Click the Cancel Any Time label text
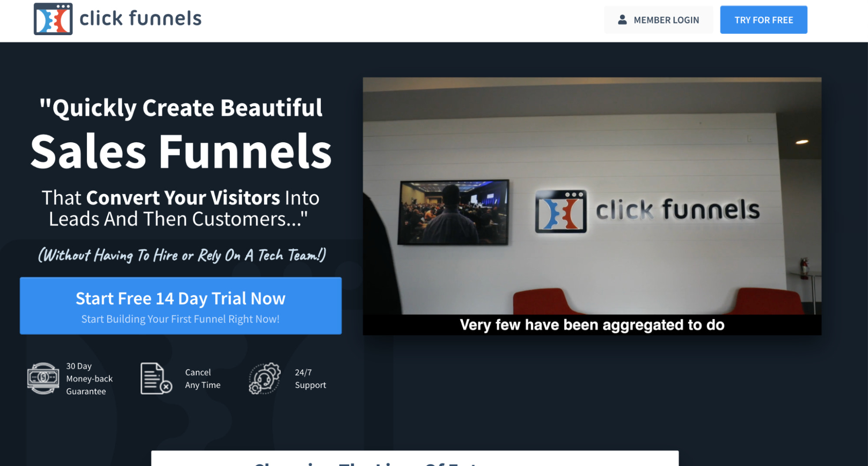This screenshot has width=868, height=466. pyautogui.click(x=202, y=378)
